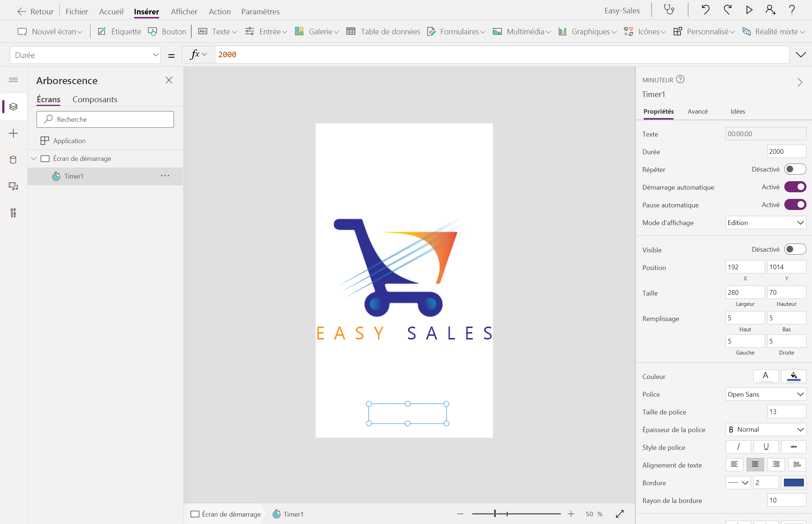Open the Media icon in sidebar
This screenshot has width=812, height=524.
(13, 186)
